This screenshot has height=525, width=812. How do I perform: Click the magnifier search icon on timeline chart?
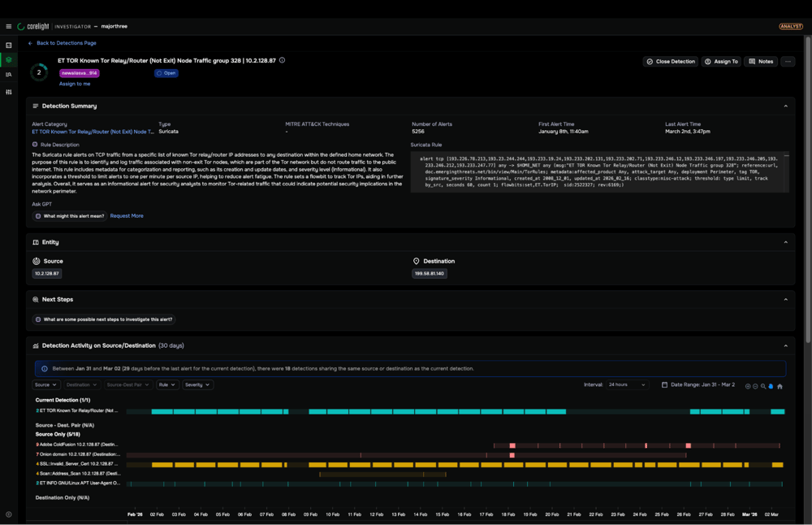point(763,386)
